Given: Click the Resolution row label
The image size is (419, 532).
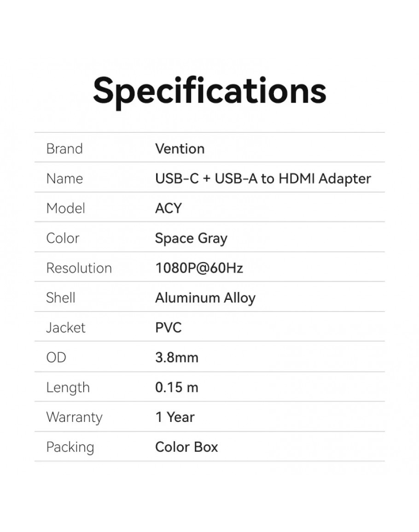Looking at the screenshot, I should [x=79, y=268].
